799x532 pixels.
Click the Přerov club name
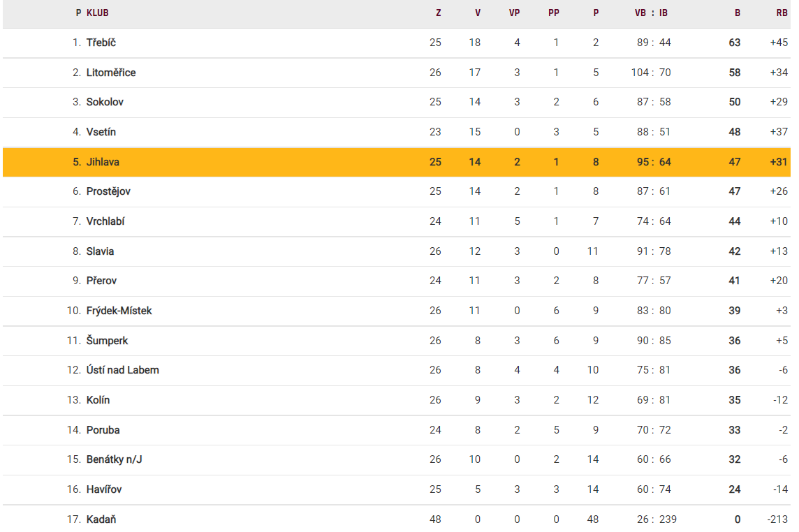point(102,281)
